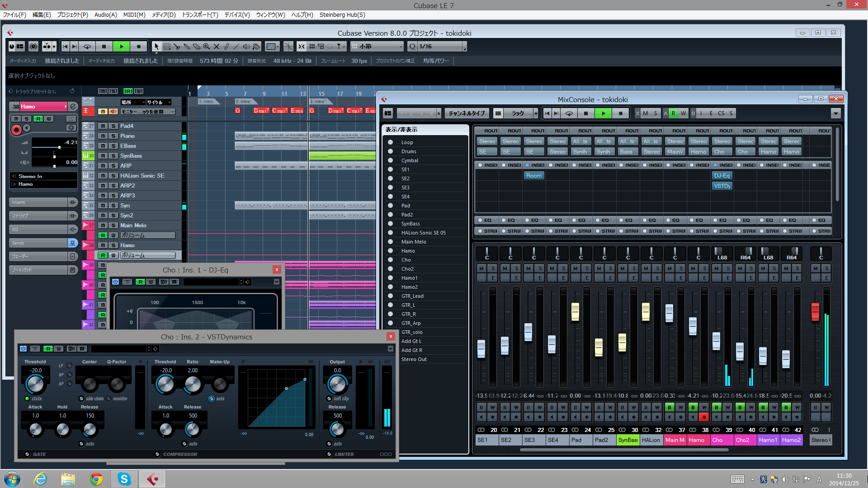Select the Zoom magnifier tool

coord(207,47)
